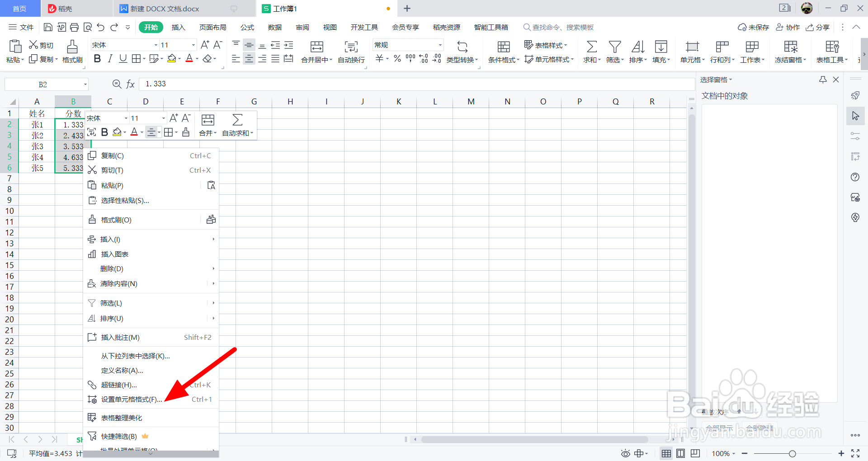Image resolution: width=868 pixels, height=461 pixels.
Task: Apply bold from the ribbon toolbar
Action: (97, 59)
